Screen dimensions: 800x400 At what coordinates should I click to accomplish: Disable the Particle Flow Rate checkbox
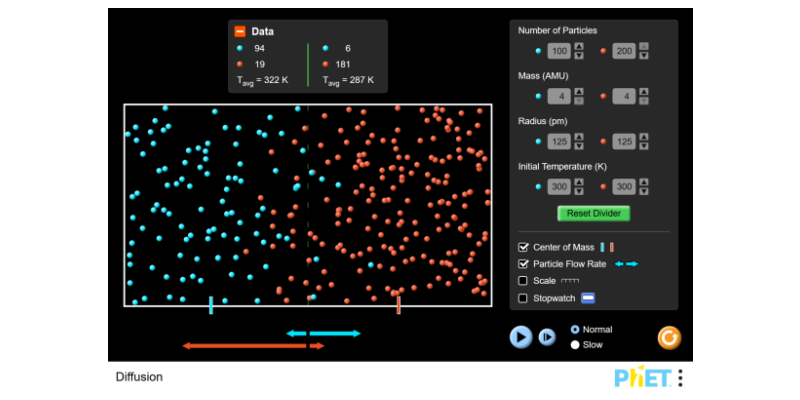(x=523, y=264)
